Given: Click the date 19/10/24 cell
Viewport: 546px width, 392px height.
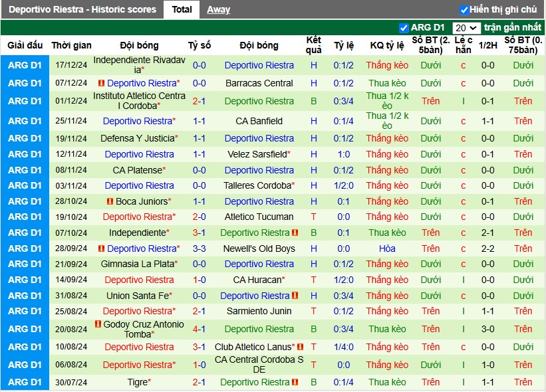Looking at the screenshot, I should (71, 217).
